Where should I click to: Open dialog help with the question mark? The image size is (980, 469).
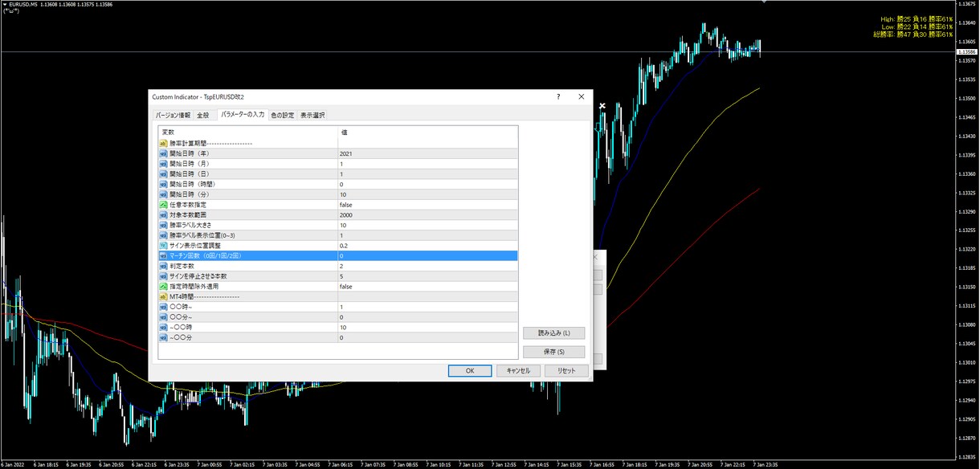[558, 96]
